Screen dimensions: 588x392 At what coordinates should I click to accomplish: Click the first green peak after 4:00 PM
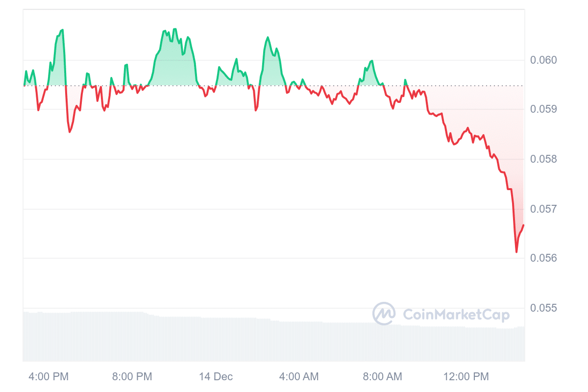coord(62,30)
